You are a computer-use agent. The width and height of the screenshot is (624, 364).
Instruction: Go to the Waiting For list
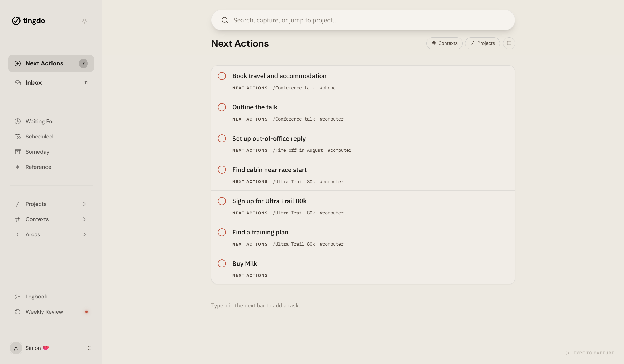(51, 121)
